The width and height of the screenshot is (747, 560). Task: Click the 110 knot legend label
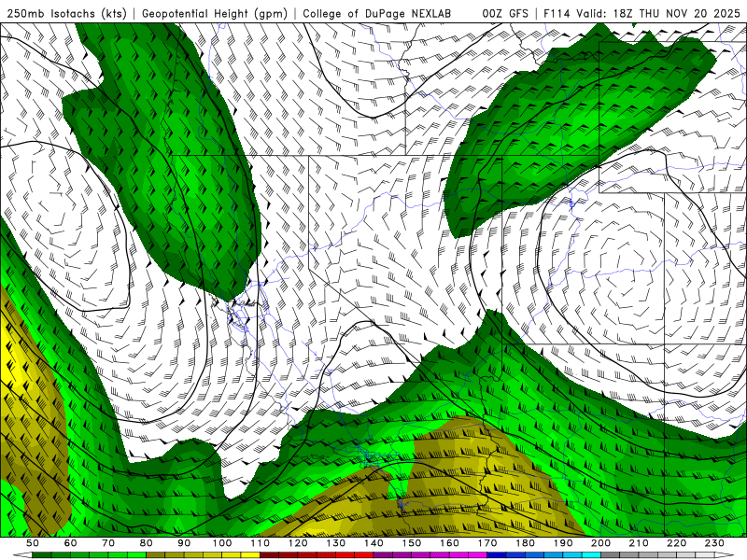tap(260, 543)
